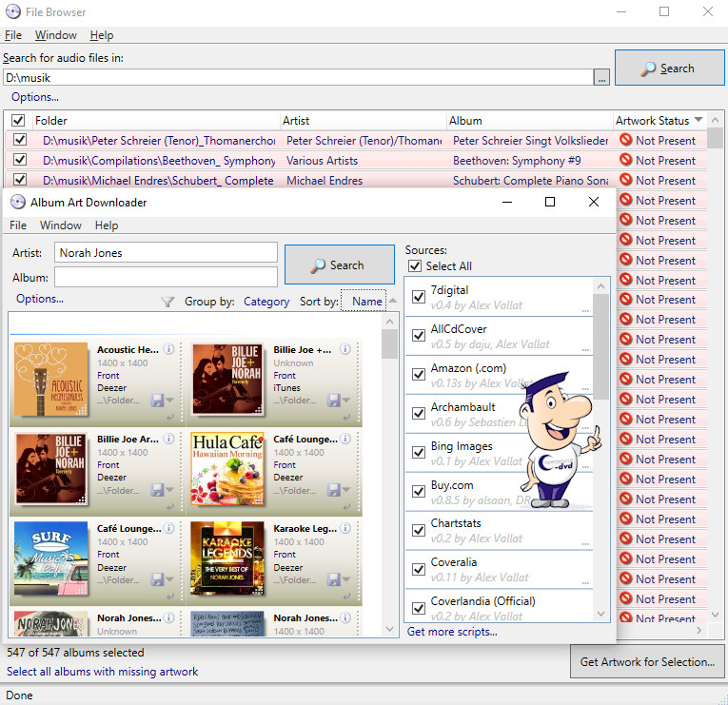Open 7digital source settings ellipsis
The width and height of the screenshot is (728, 705).
pos(585,310)
